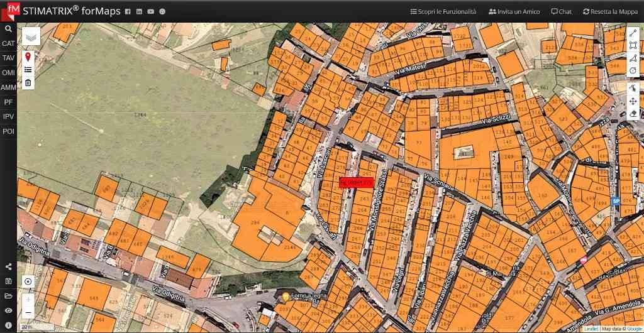Toggle the OMI layer panel
The width and height of the screenshot is (644, 333).
(x=8, y=73)
